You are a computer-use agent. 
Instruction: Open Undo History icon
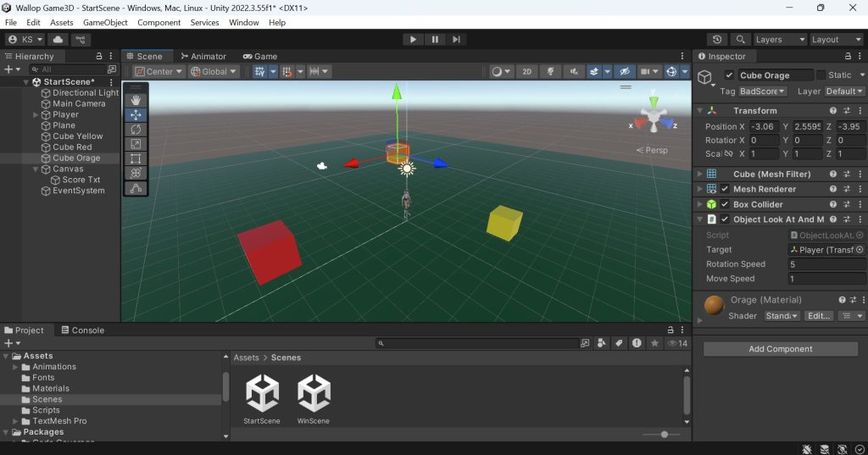(717, 39)
